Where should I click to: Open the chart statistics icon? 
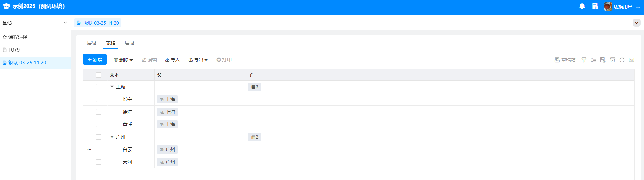point(631,60)
